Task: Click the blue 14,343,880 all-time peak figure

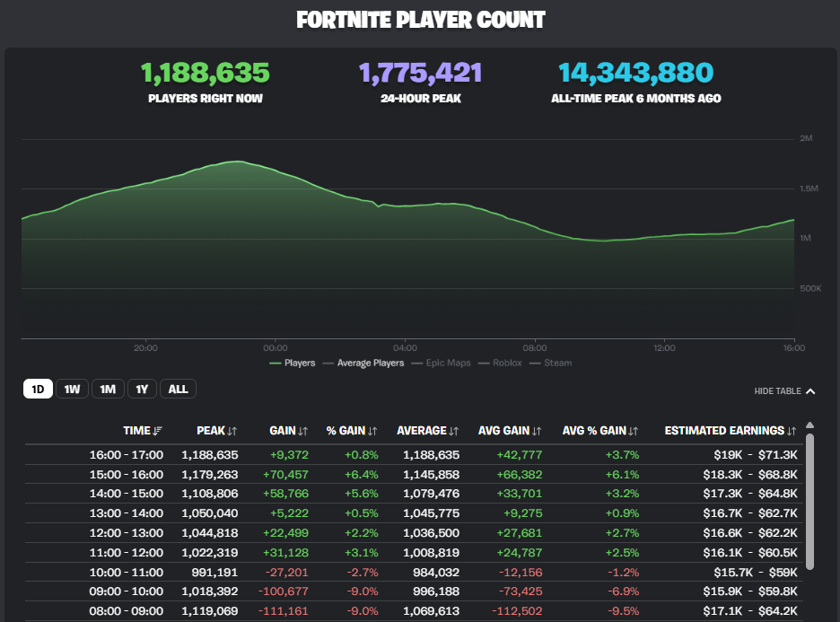Action: pos(636,73)
